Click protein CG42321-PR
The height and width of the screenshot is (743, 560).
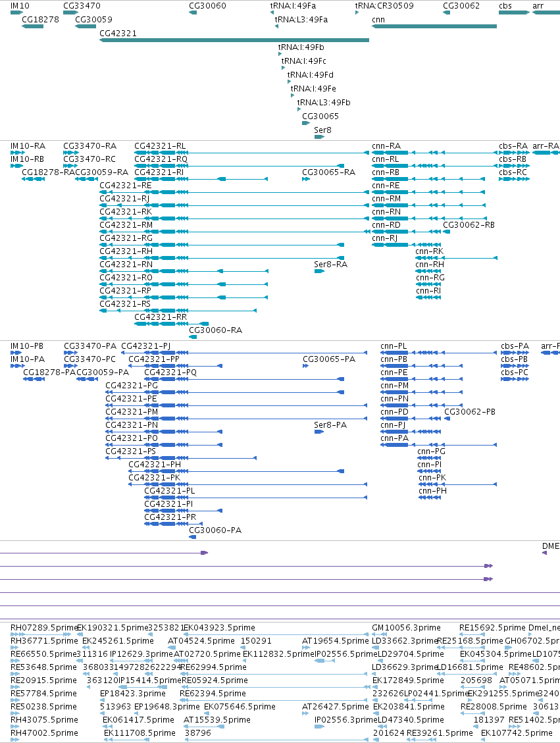click(x=170, y=518)
